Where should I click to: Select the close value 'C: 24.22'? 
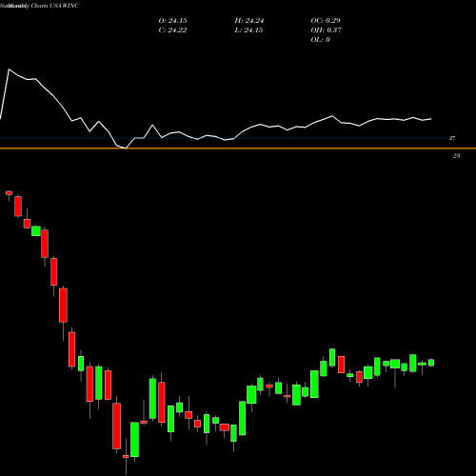(172, 30)
